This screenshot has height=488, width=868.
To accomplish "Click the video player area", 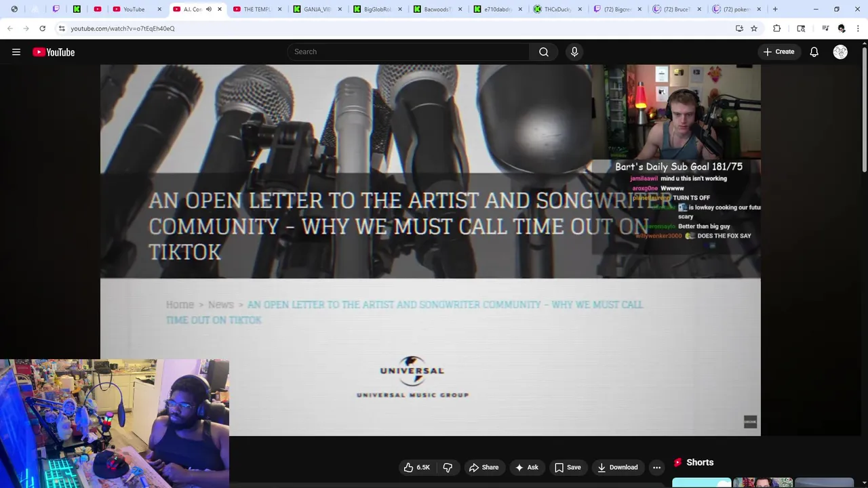I will [x=431, y=250].
